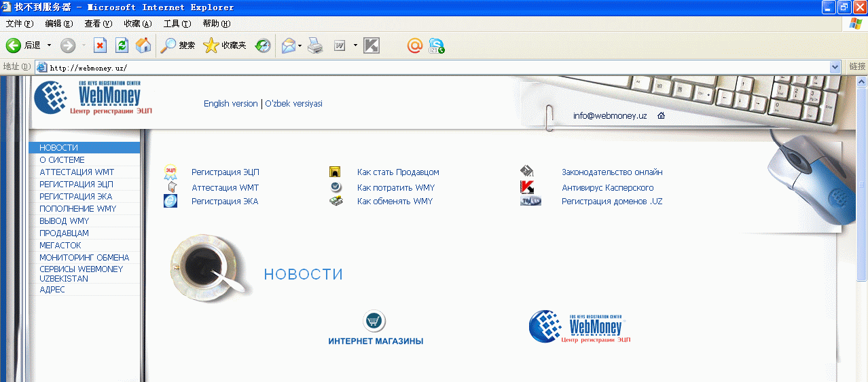Expand the address bar URL dropdown
The height and width of the screenshot is (382, 868).
tap(835, 67)
